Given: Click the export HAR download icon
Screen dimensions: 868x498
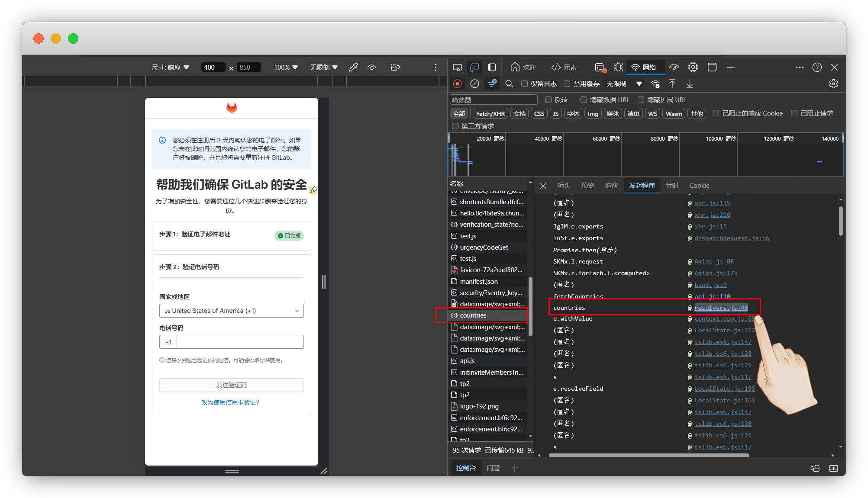Looking at the screenshot, I should pyautogui.click(x=690, y=84).
